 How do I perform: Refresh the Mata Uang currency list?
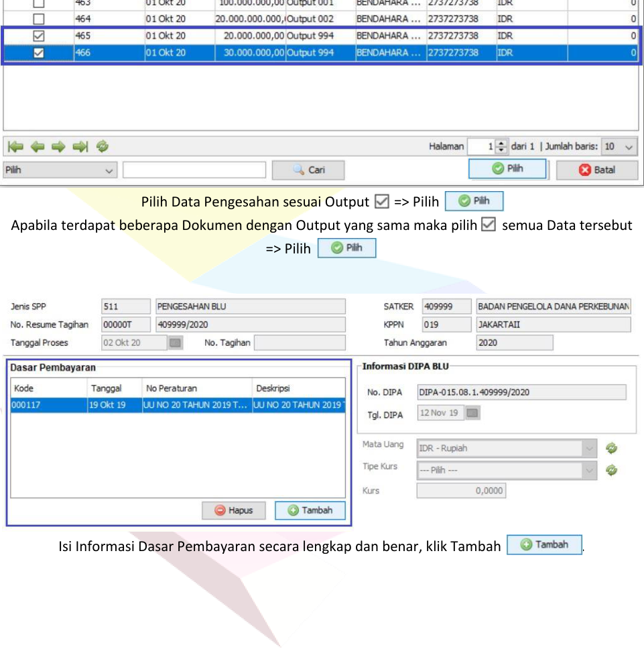coord(610,449)
